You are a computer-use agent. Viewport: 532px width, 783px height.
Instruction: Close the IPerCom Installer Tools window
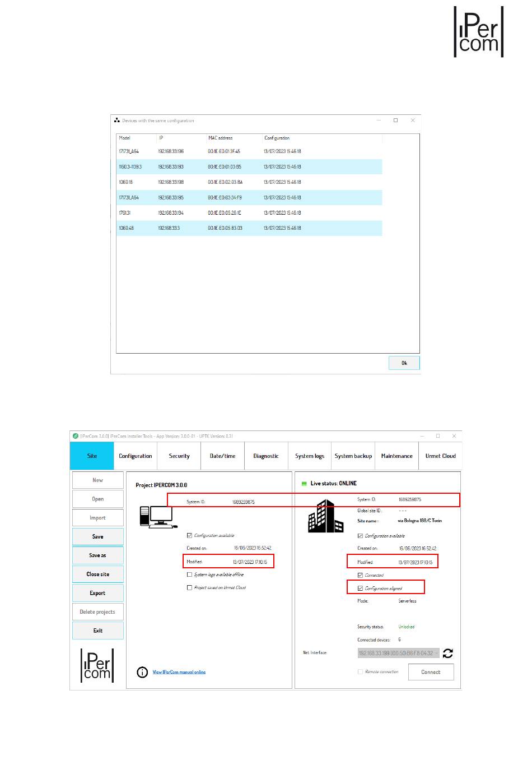pyautogui.click(x=454, y=436)
